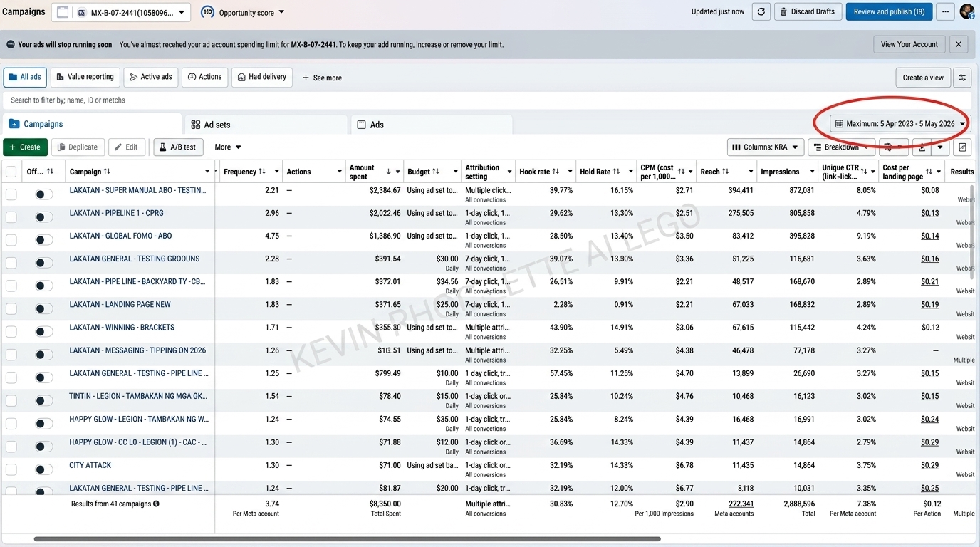Select the Campaigns tab
Screen dimensions: 980x547
tap(92, 124)
